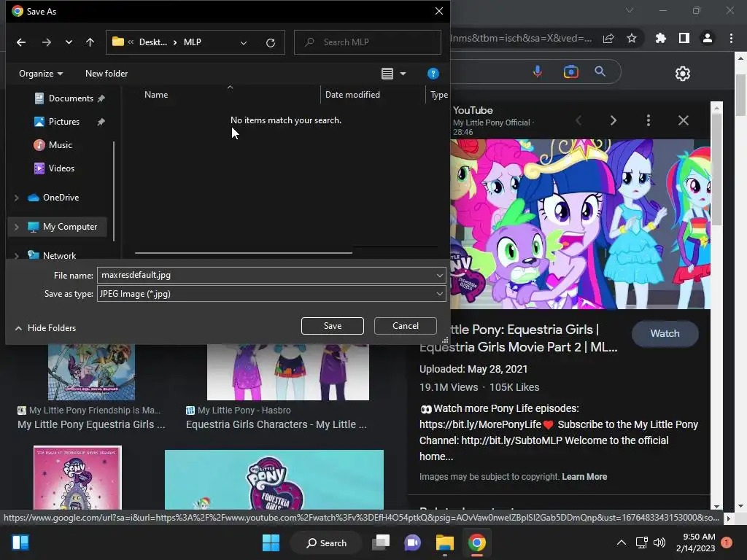Screen dimensions: 747x560
Task: Go back in the Save As dialog
Action: point(21,42)
